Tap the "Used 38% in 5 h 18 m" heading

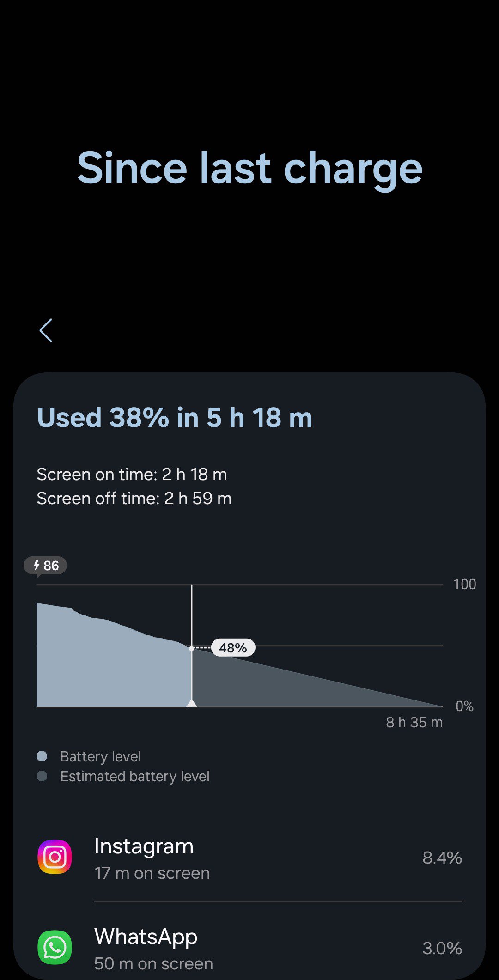(x=175, y=418)
